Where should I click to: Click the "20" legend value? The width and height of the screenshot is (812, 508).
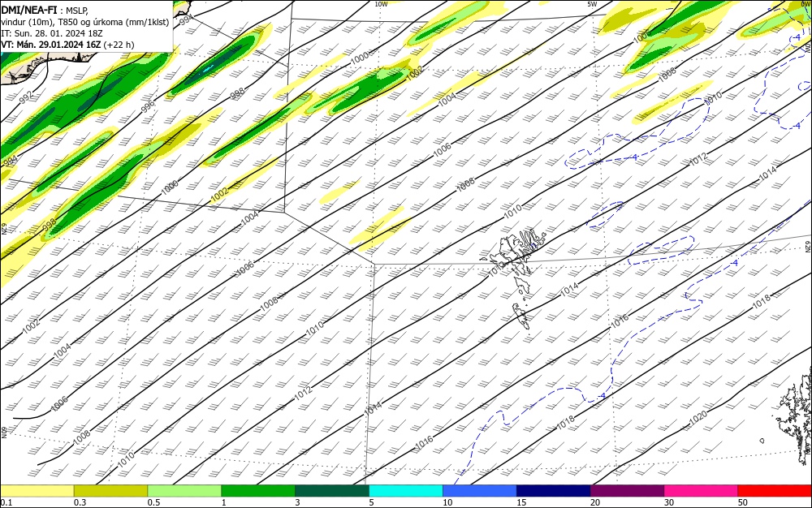[x=595, y=502]
